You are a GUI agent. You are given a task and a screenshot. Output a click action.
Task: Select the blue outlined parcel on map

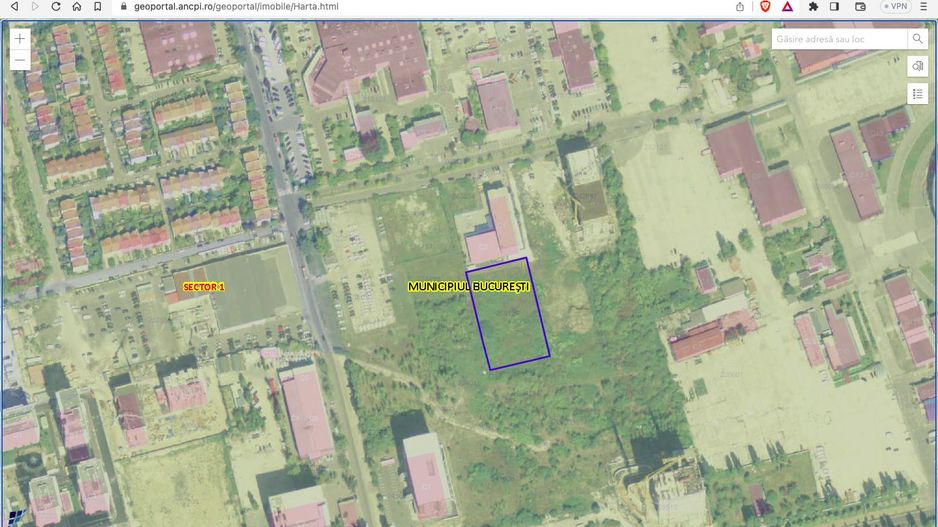click(508, 315)
